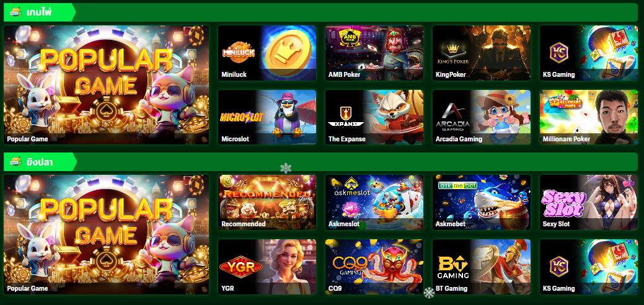Click the Popular Game banner under ยิงปลา
The height and width of the screenshot is (305, 644).
[x=107, y=235]
